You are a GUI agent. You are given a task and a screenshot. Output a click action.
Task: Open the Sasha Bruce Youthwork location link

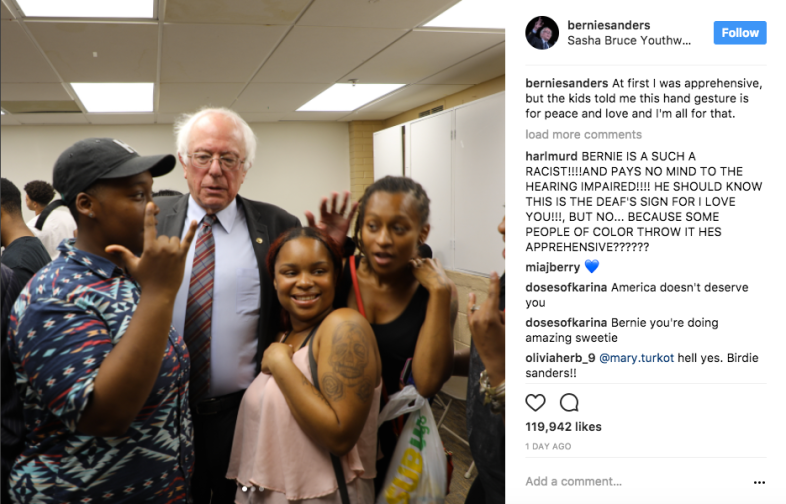629,41
